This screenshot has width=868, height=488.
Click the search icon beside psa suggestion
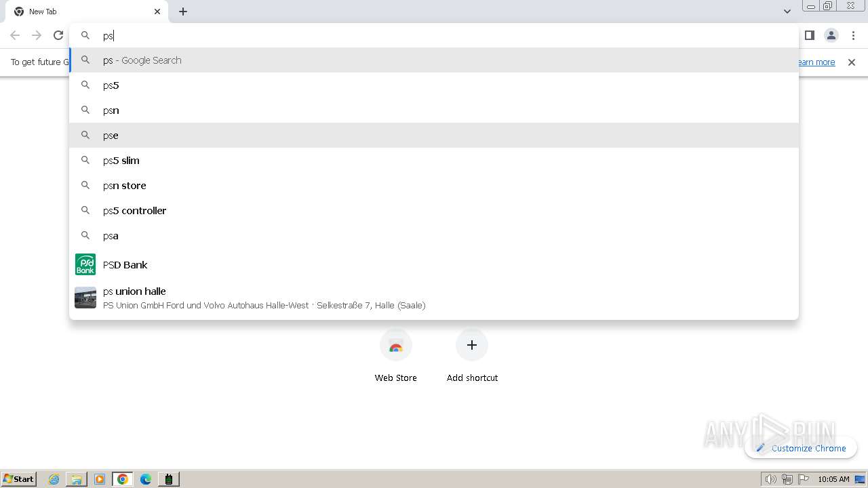click(x=85, y=236)
